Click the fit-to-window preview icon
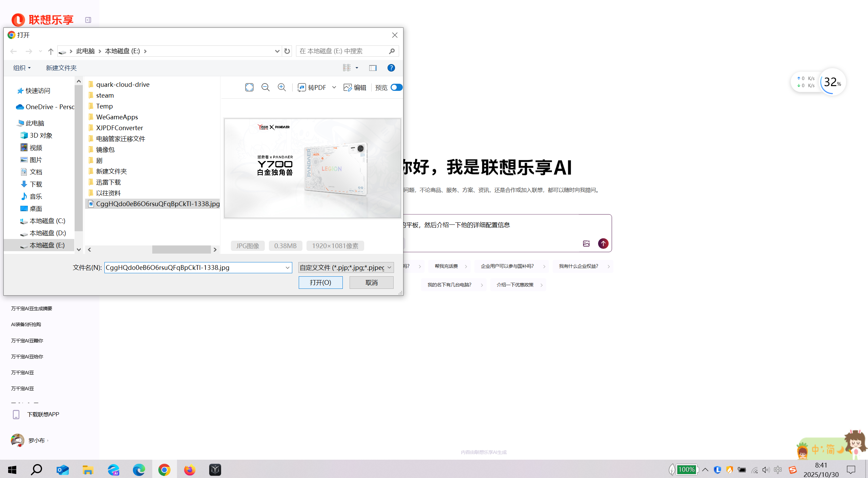The width and height of the screenshot is (868, 478). 249,87
